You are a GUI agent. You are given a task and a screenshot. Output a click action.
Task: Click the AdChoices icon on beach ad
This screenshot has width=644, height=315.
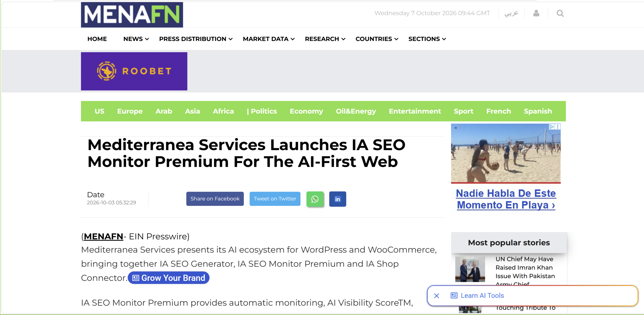tap(552, 127)
